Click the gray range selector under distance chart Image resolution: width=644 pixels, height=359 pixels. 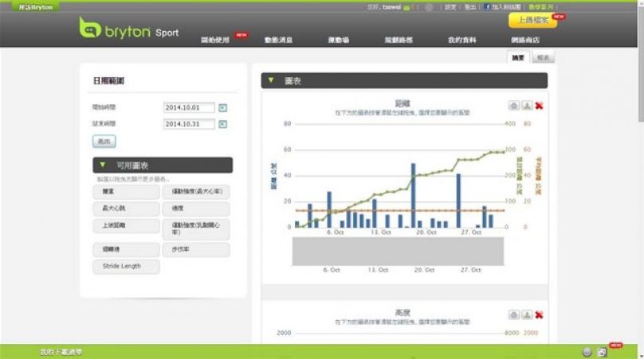(x=398, y=251)
